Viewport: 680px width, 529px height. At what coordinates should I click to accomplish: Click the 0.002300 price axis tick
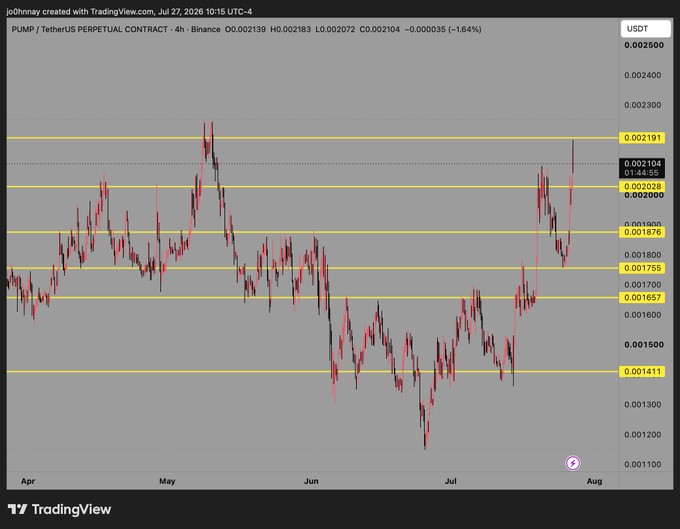pos(643,105)
